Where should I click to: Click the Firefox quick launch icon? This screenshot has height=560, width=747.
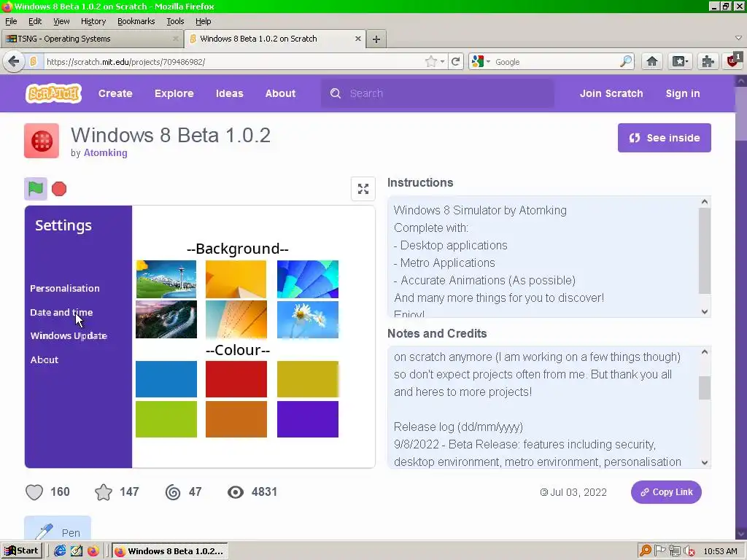pos(93,551)
